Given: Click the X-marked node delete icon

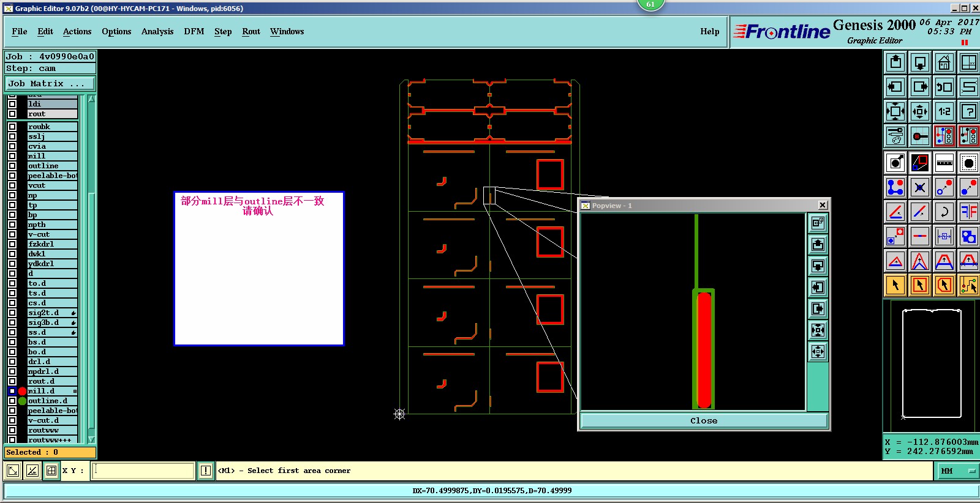Looking at the screenshot, I should pyautogui.click(x=920, y=187).
